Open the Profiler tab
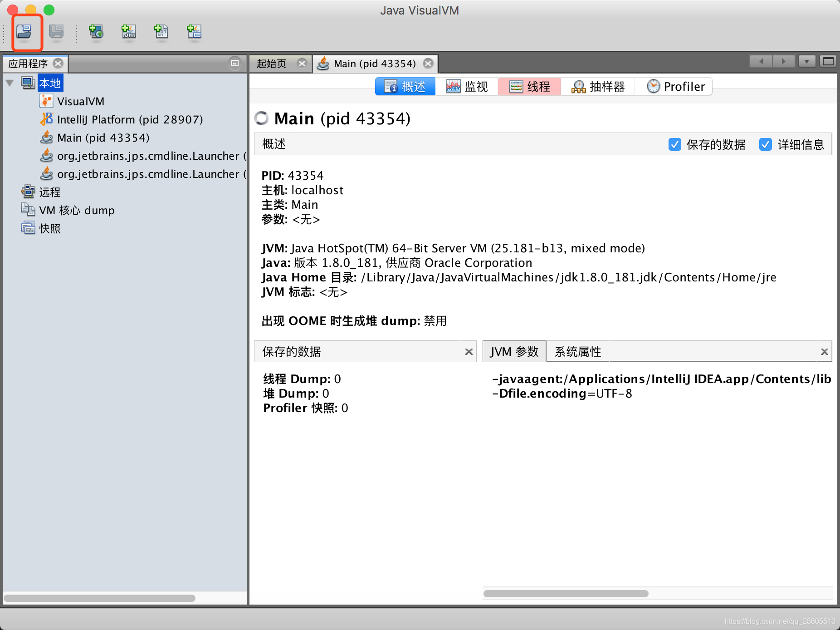Screen dimensions: 840x630 pos(674,86)
